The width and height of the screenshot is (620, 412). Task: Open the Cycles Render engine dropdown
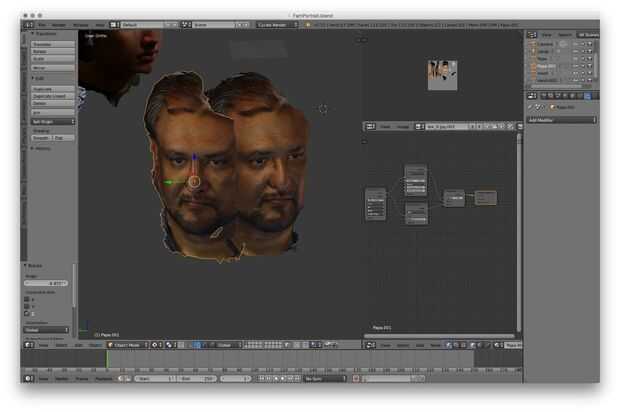(277, 25)
